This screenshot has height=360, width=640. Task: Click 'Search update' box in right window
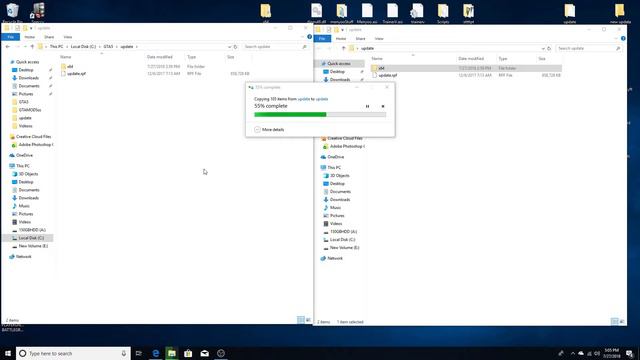(589, 49)
